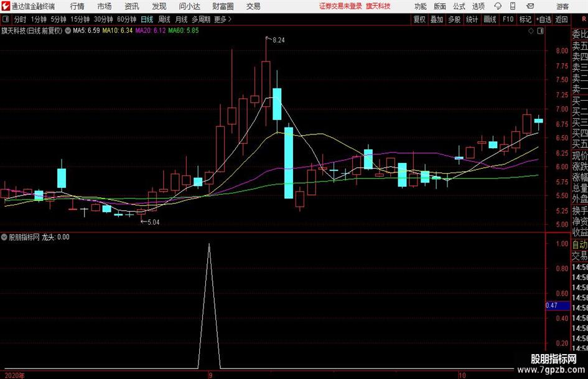Click the 复权 toolbar button
The image size is (588, 379).
click(x=419, y=19)
